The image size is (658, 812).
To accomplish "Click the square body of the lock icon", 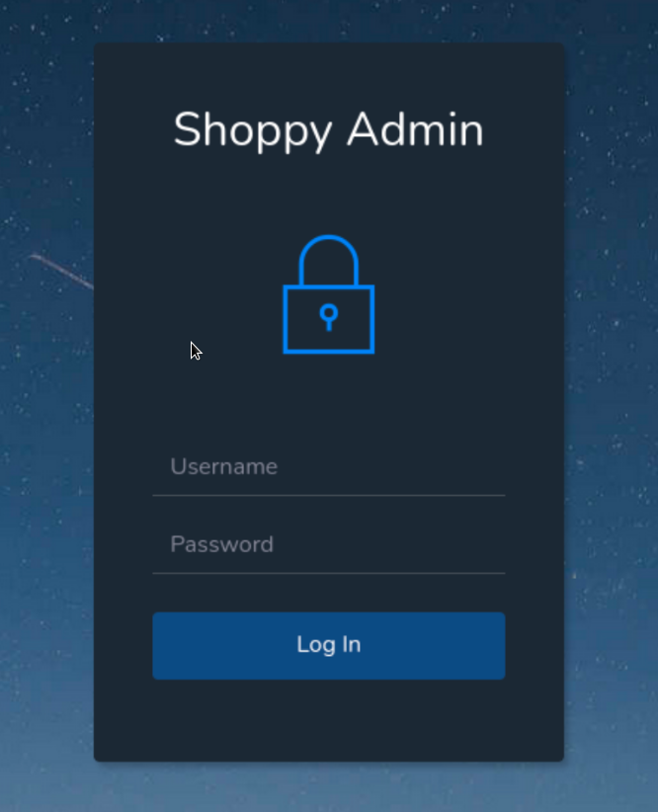I will pyautogui.click(x=328, y=319).
